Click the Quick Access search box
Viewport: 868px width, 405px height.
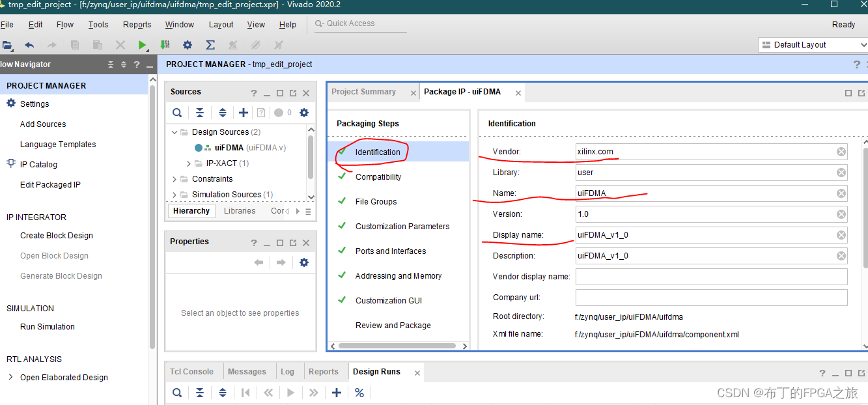point(360,23)
